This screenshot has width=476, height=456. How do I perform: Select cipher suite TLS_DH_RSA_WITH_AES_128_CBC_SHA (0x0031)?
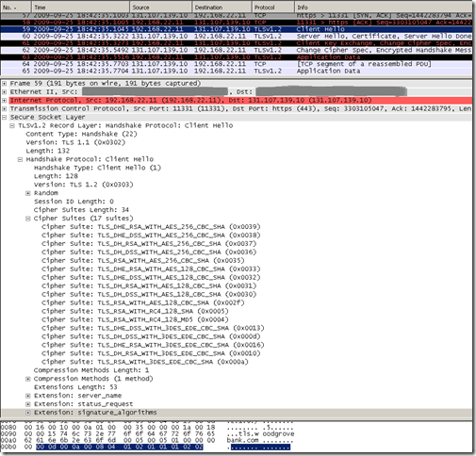pos(149,286)
